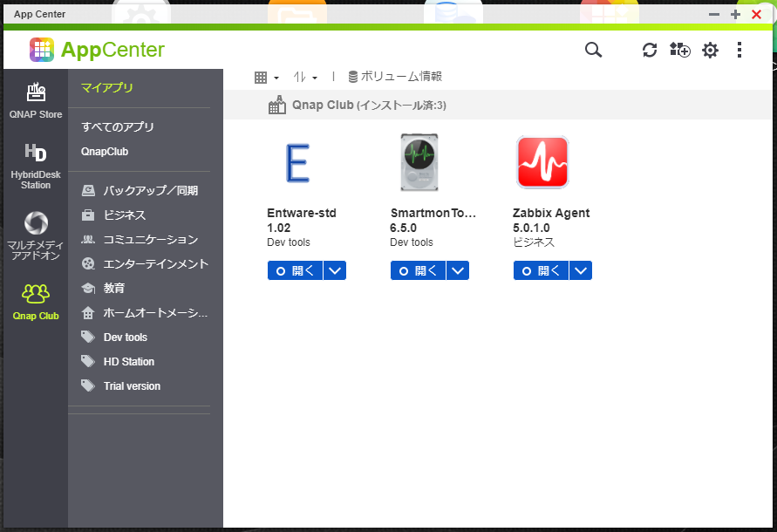Click the SmartmonTools app icon
Screen dimensions: 777x532
tap(419, 162)
